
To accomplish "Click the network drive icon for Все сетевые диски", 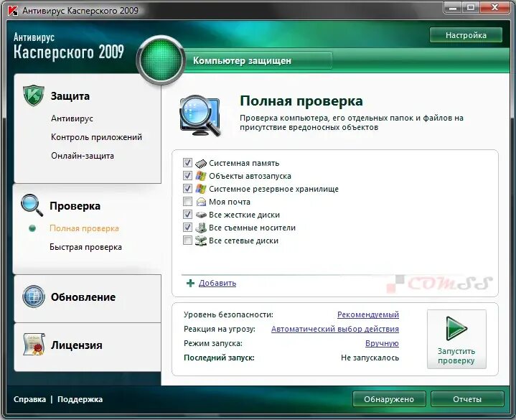I will [201, 241].
